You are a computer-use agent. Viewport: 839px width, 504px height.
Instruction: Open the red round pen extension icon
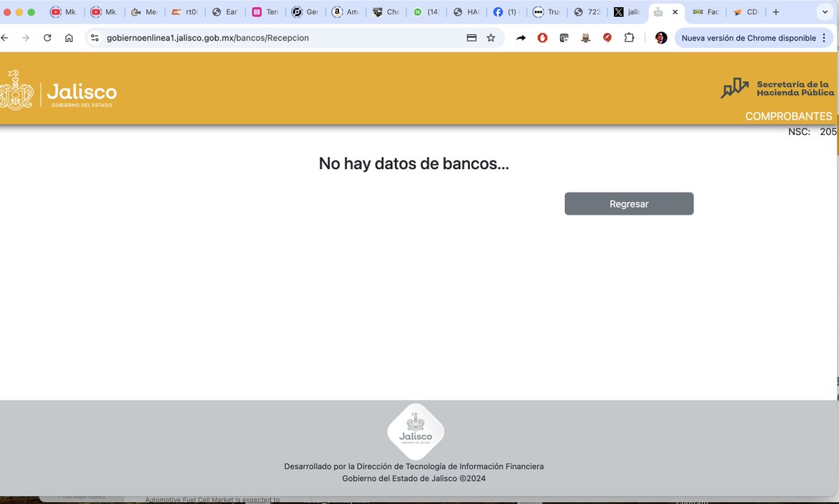[607, 38]
